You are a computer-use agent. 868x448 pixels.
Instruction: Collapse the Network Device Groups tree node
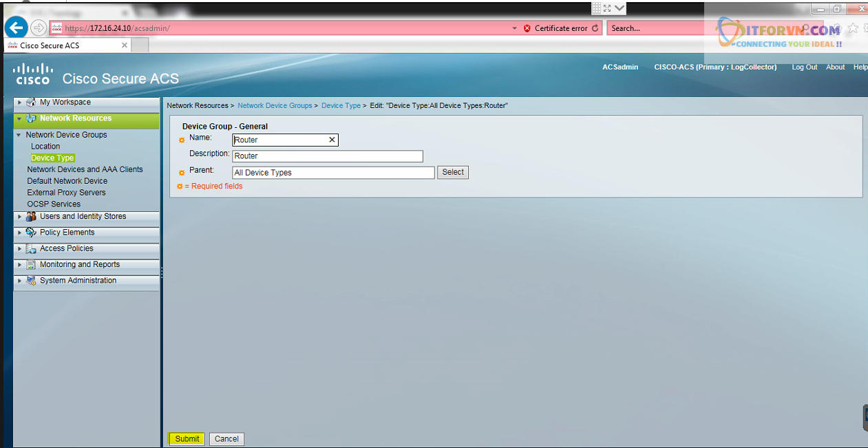[19, 136]
